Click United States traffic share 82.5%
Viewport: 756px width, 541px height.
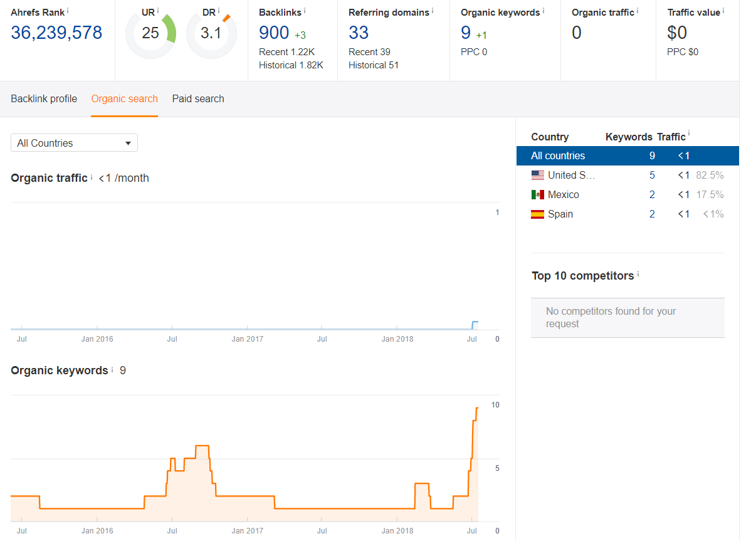710,175
